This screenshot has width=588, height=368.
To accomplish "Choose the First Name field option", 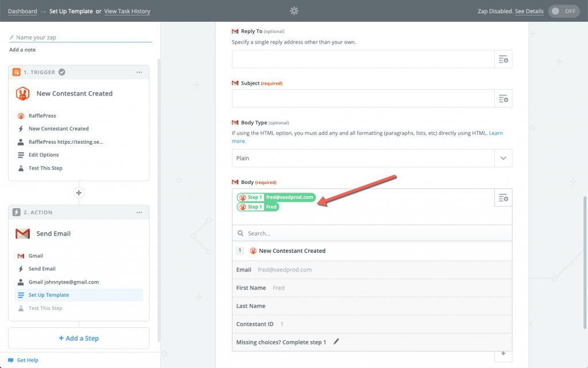I will [x=372, y=287].
